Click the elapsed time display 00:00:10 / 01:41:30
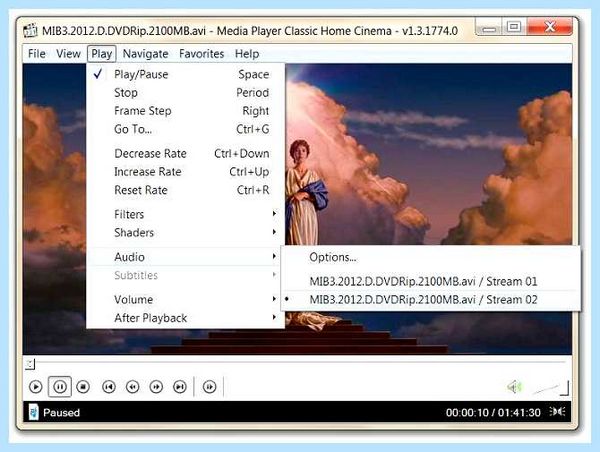600x452 pixels. (493, 413)
